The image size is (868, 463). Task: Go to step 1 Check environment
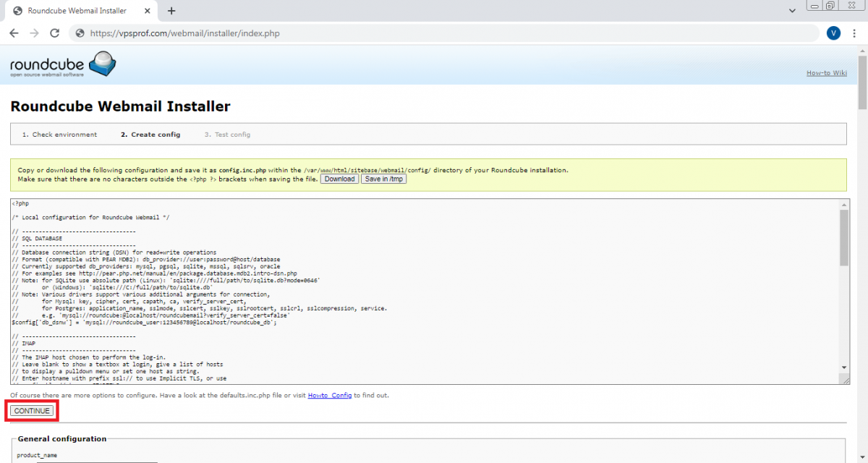click(59, 135)
